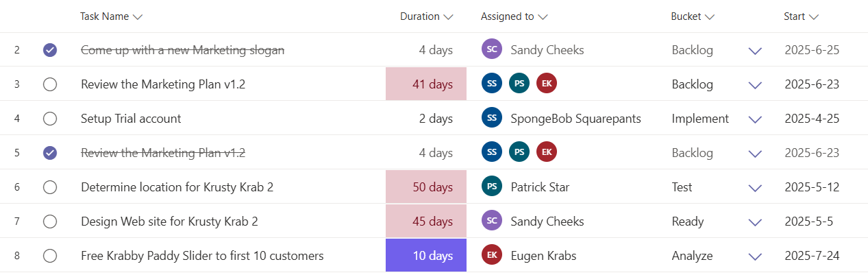Uncheck completed Marketing slogan task circle
The image size is (868, 275).
coord(50,50)
